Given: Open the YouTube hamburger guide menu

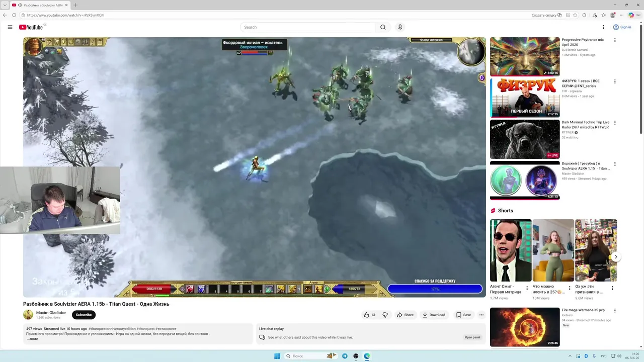Looking at the screenshot, I should [x=10, y=27].
